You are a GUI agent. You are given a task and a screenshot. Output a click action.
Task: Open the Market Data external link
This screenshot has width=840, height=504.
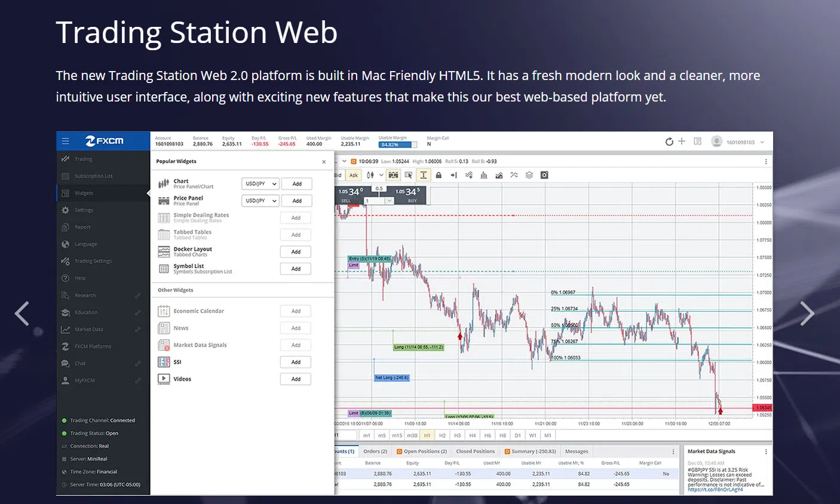click(x=138, y=330)
